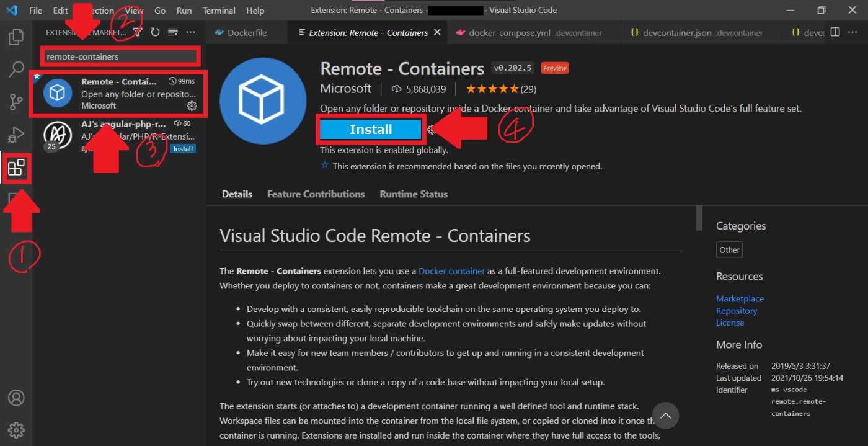The width and height of the screenshot is (868, 446).
Task: Open the Source Control view
Action: point(16,101)
